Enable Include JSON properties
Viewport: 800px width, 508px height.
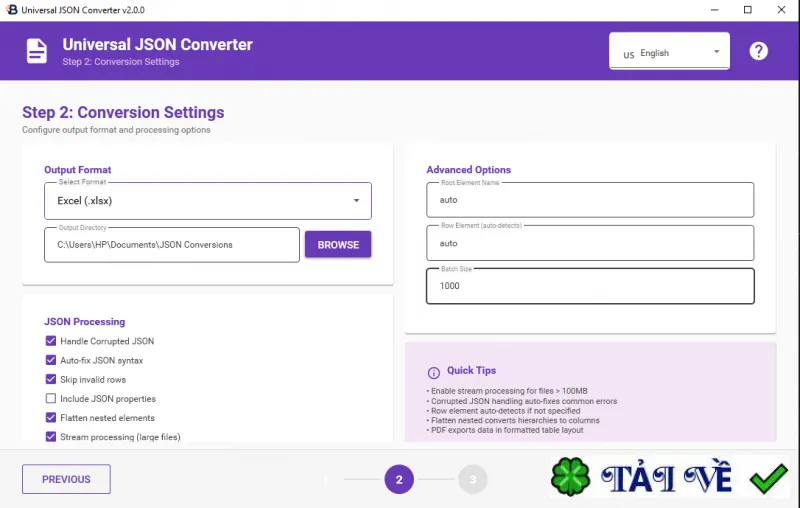(51, 398)
